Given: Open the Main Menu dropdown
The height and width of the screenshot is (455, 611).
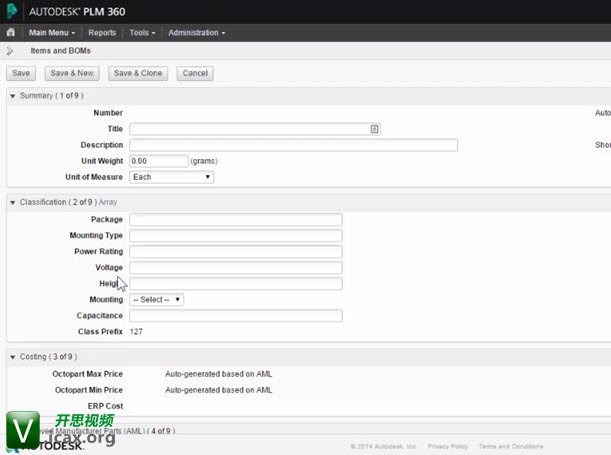Looking at the screenshot, I should click(x=51, y=33).
